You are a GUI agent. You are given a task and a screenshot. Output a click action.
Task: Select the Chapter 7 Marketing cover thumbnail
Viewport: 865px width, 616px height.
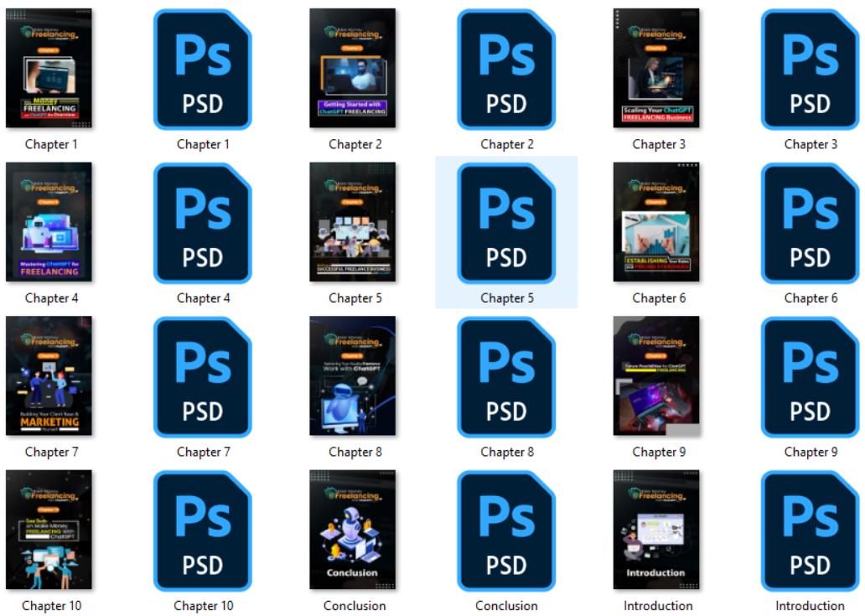point(49,376)
